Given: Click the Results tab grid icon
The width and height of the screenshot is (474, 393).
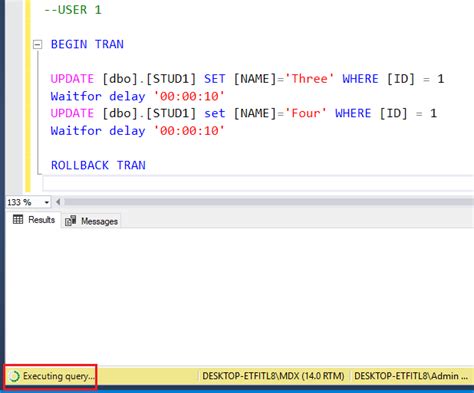Looking at the screenshot, I should (x=18, y=220).
